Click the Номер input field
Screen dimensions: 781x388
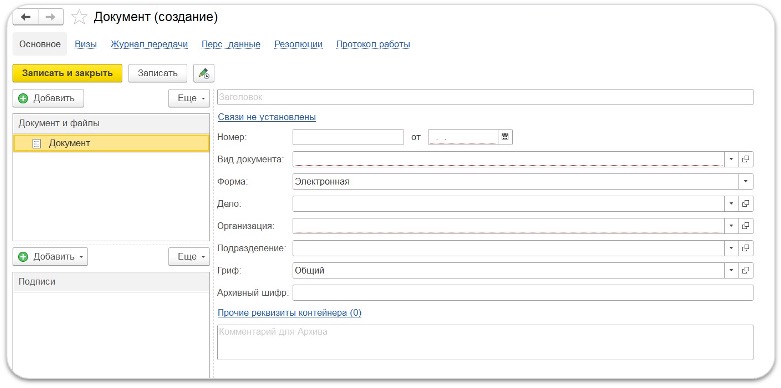(x=348, y=137)
